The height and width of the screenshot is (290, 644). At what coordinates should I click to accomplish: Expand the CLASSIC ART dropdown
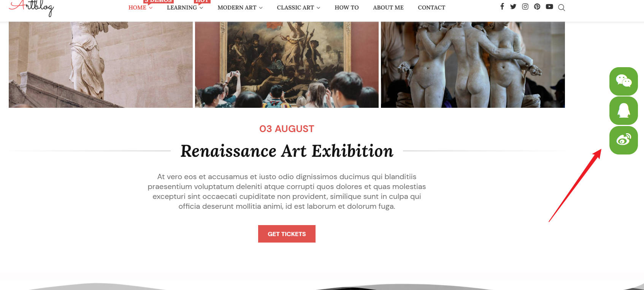[298, 8]
